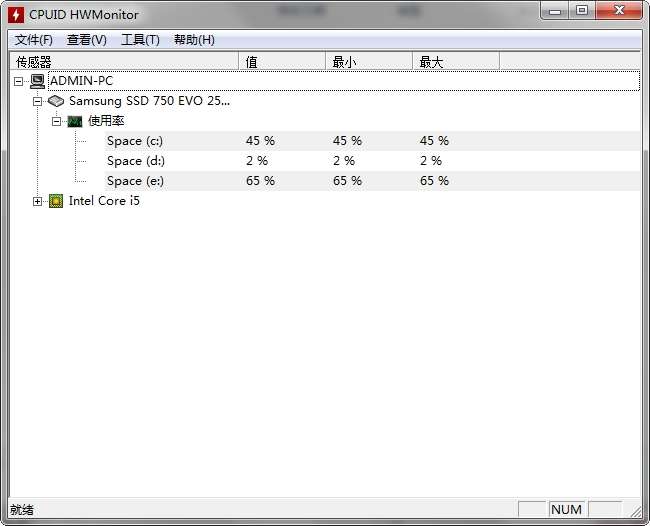Click the Intel Core i5 chip icon
This screenshot has height=526, width=650.
click(56, 201)
